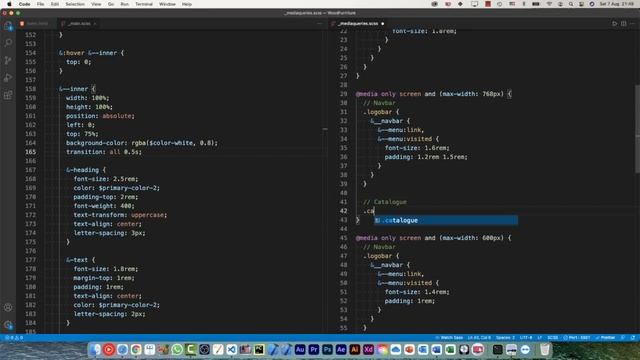Click line 165 transition: all 0.5s

104,152
